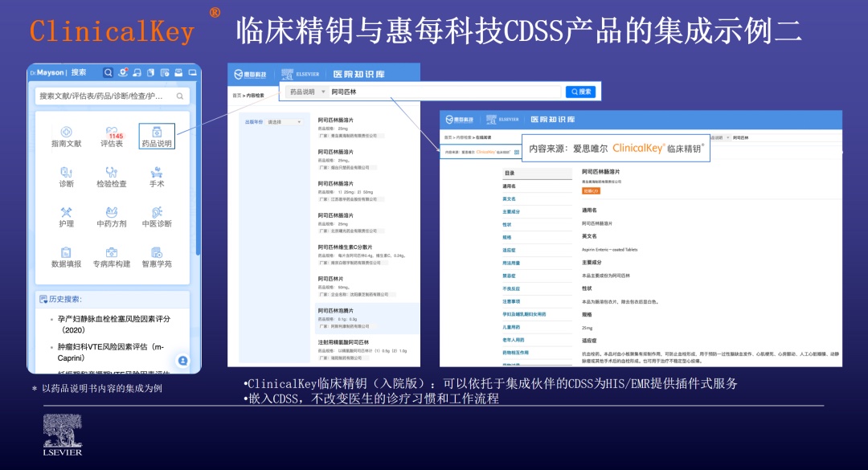Open result 阿司匹林维生素C分散片
Screen dimensions: 868x470
tap(345, 247)
